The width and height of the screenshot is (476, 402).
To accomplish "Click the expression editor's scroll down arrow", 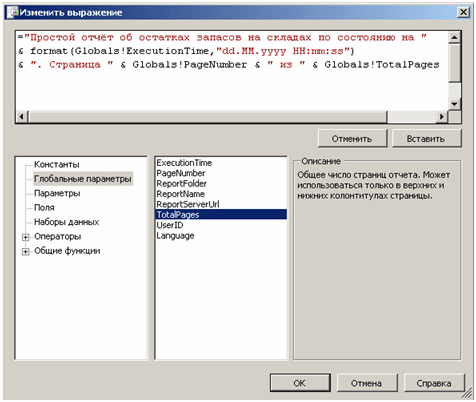I will 454,104.
